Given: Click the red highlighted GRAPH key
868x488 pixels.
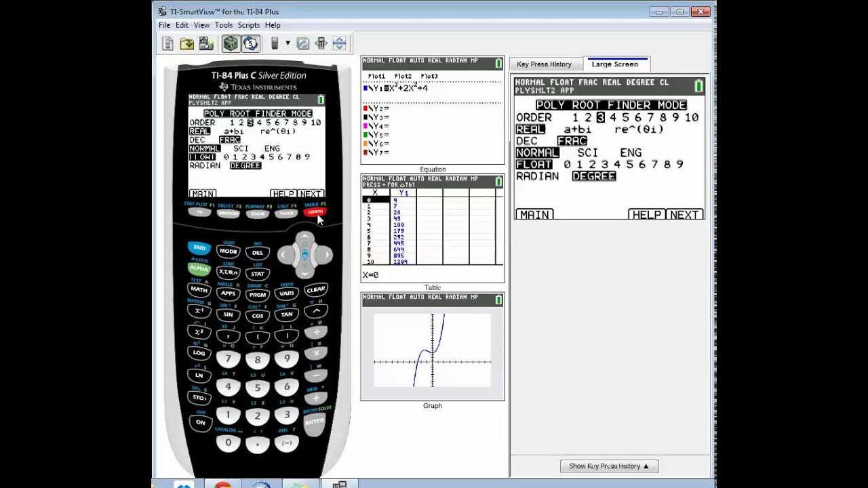Looking at the screenshot, I should pyautogui.click(x=315, y=212).
